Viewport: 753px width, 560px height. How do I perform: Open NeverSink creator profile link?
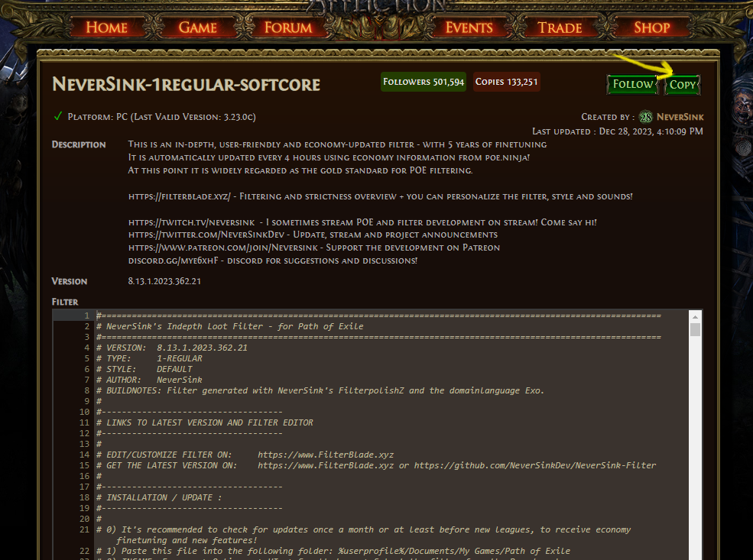coord(680,117)
